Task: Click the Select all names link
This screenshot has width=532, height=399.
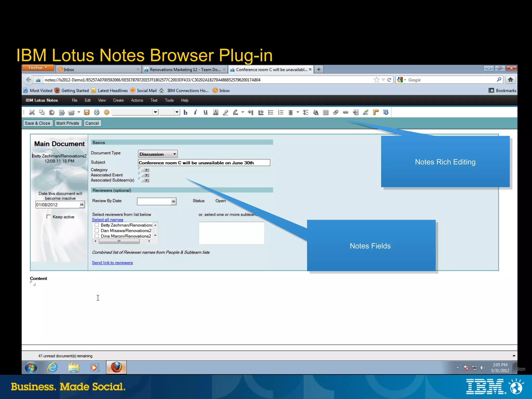Action: pyautogui.click(x=108, y=220)
